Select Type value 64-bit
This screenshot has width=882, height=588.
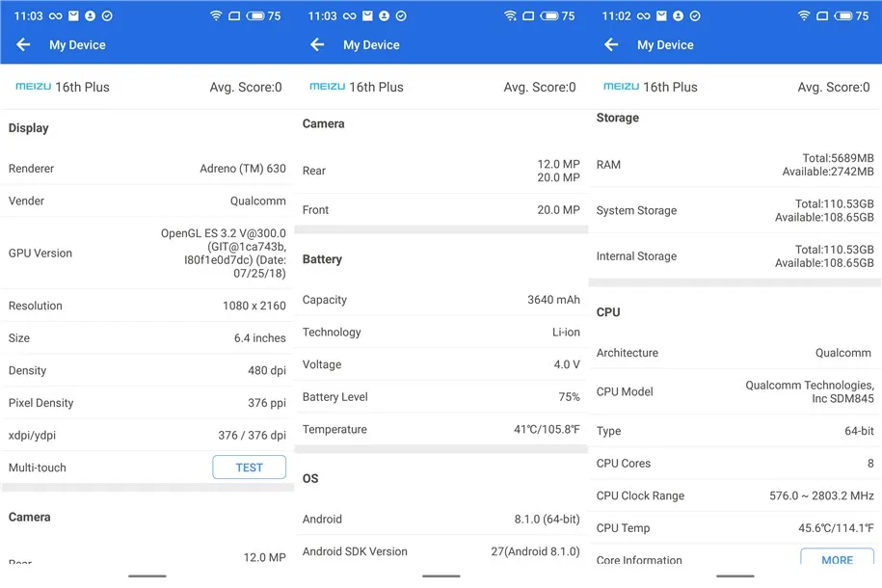[859, 431]
